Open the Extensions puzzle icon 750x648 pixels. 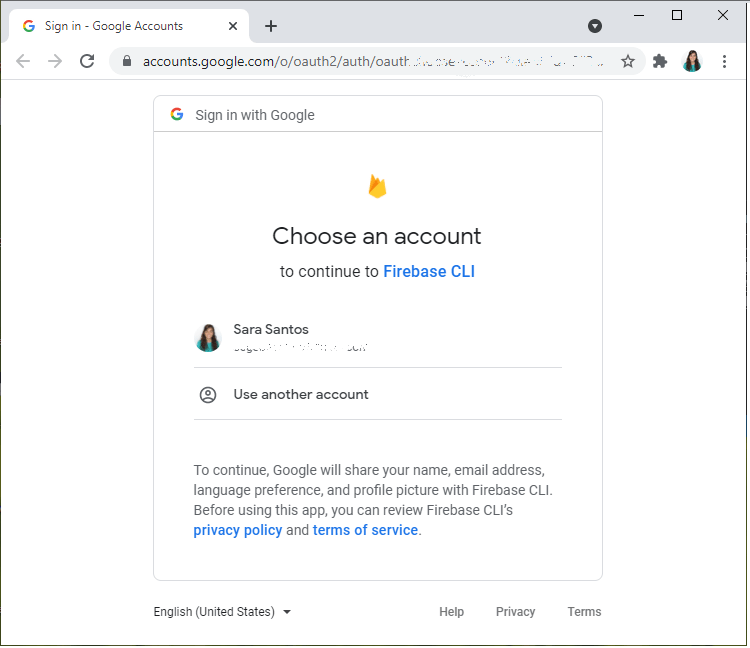point(660,61)
